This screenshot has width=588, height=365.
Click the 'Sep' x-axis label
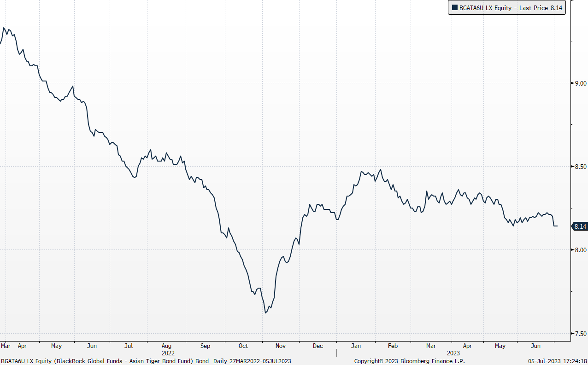(x=205, y=346)
